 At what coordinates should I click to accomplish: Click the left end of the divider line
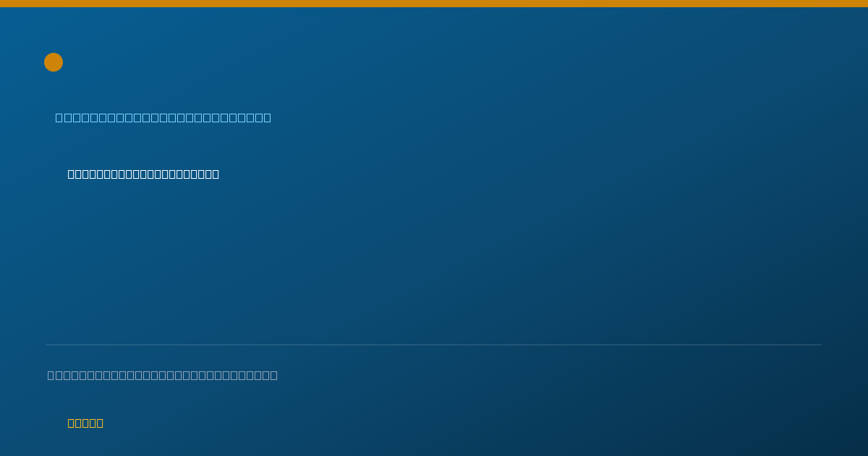click(47, 345)
